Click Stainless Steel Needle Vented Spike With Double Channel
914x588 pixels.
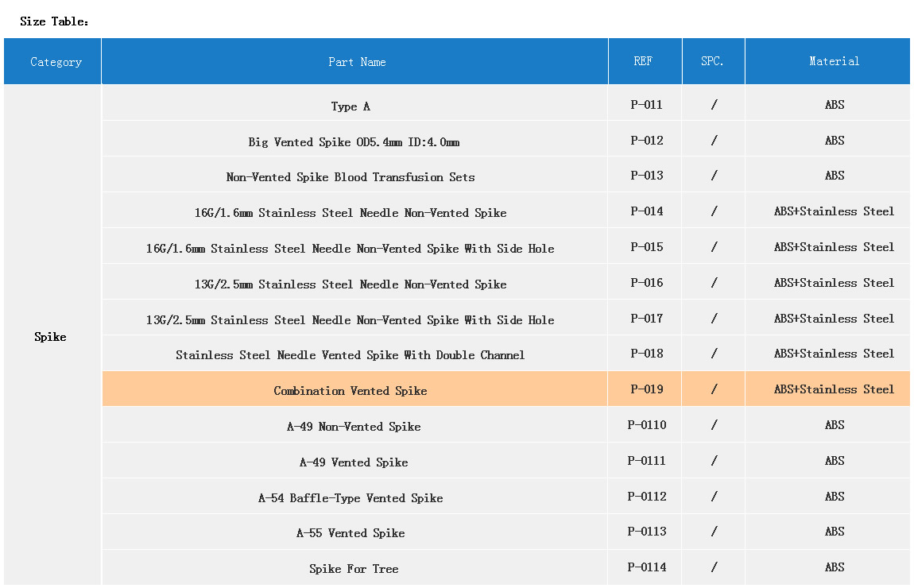pyautogui.click(x=350, y=355)
